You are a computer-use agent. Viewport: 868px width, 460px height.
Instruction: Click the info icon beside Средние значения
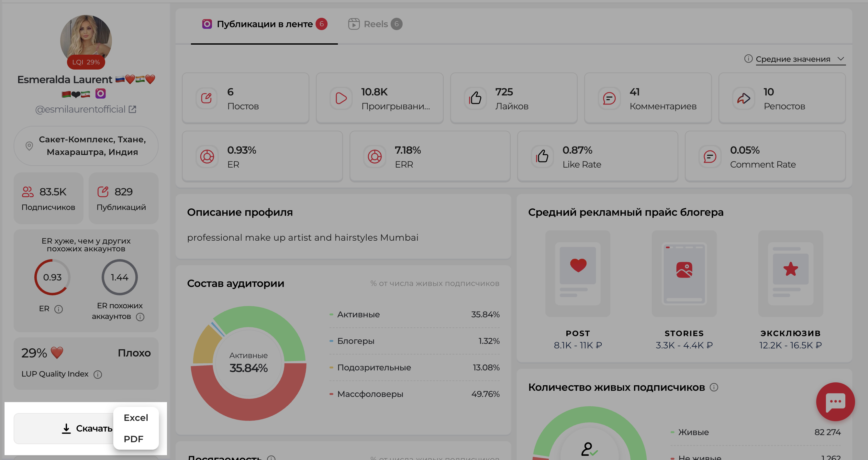click(x=748, y=59)
